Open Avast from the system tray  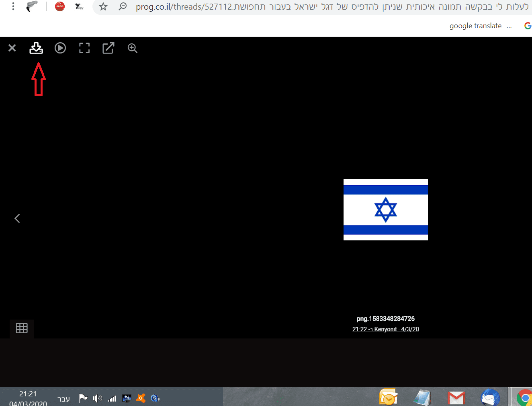click(140, 398)
